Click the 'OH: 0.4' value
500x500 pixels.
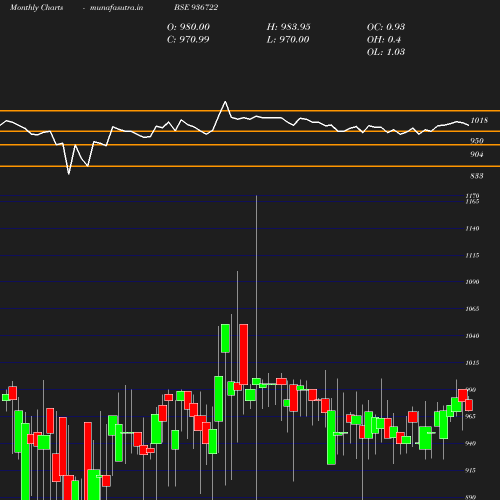pos(384,40)
